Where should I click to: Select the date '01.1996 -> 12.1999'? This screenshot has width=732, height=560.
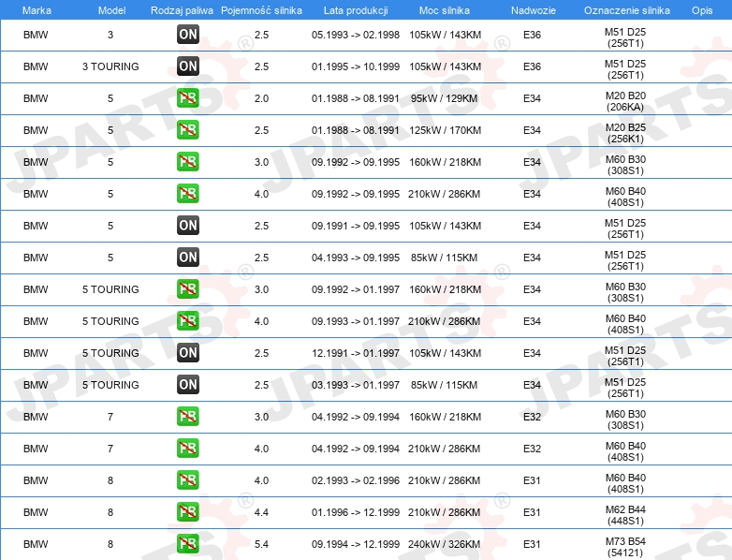(x=356, y=512)
